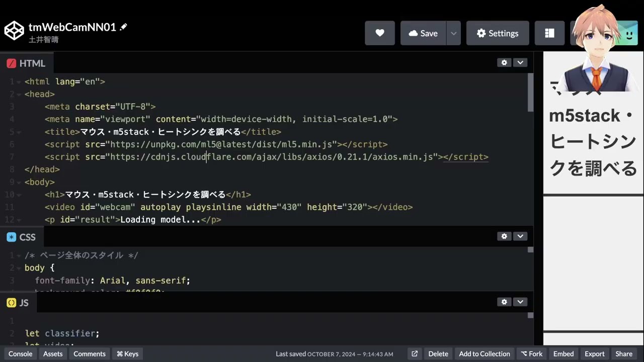This screenshot has width=644, height=362.
Task: Open CSS editor settings gear
Action: [x=504, y=236]
